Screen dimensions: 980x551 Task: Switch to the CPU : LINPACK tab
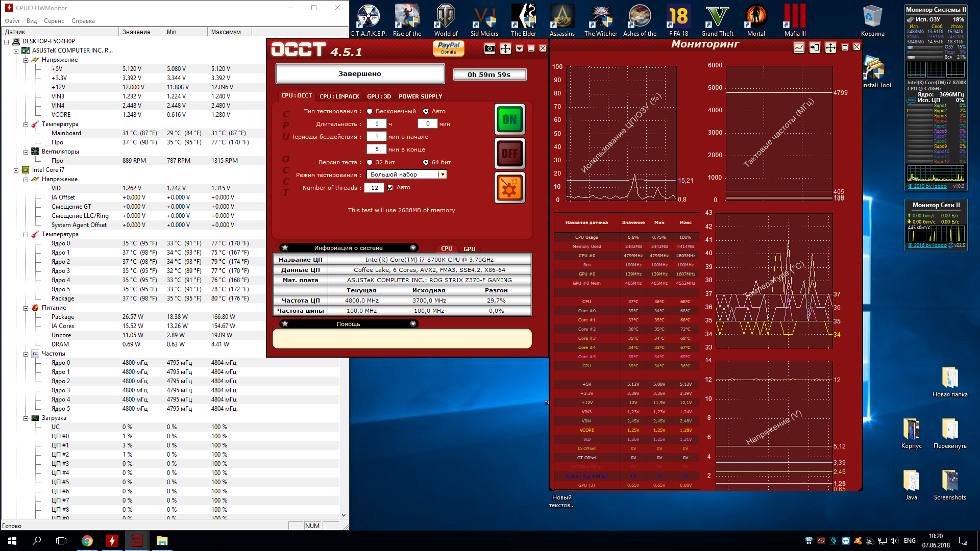point(339,96)
